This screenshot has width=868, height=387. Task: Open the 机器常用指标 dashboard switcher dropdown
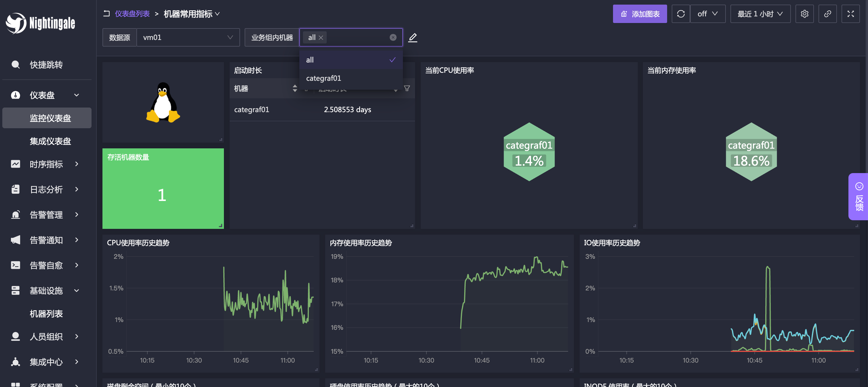(192, 14)
